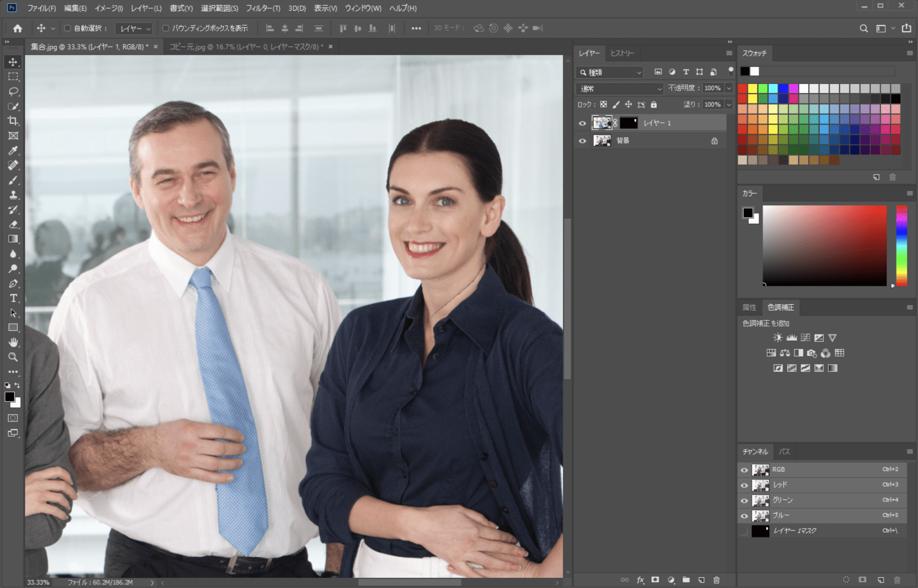918x588 pixels.
Task: Switch to the コピー元.jpg document tab
Action: pos(246,47)
